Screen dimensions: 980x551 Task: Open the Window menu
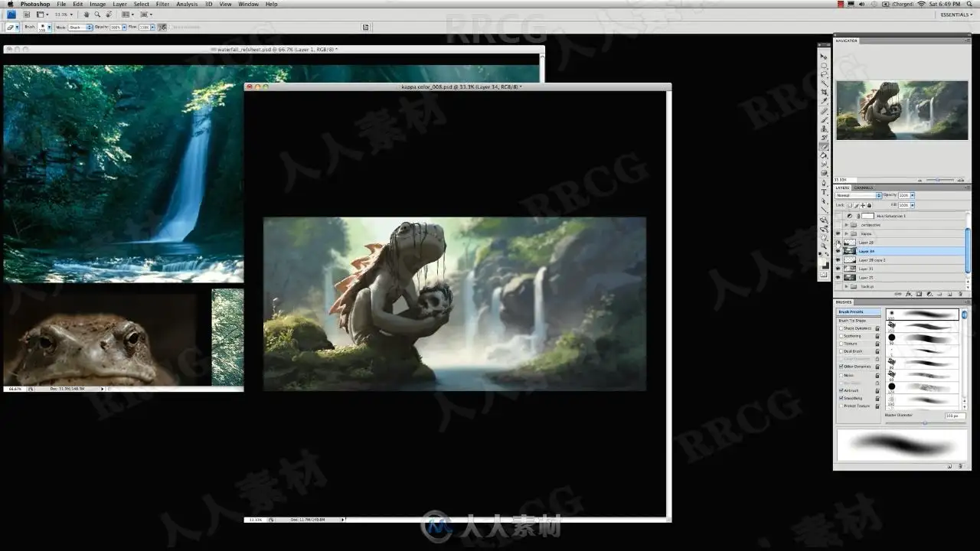[249, 4]
